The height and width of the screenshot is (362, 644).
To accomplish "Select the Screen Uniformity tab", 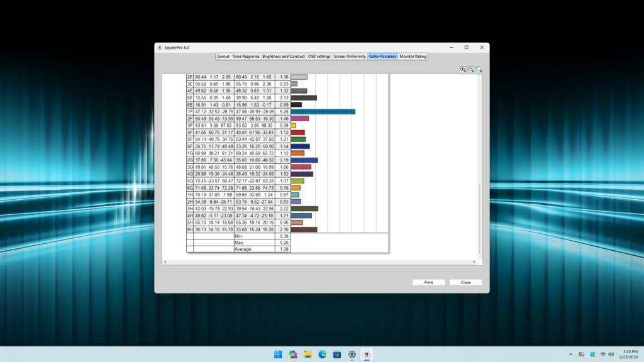I will (350, 57).
